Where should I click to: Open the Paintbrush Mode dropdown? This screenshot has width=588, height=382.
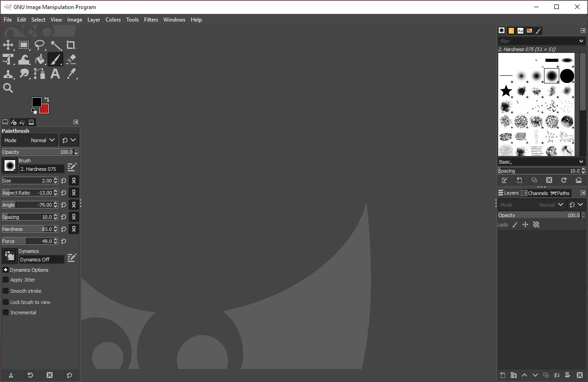(x=30, y=140)
